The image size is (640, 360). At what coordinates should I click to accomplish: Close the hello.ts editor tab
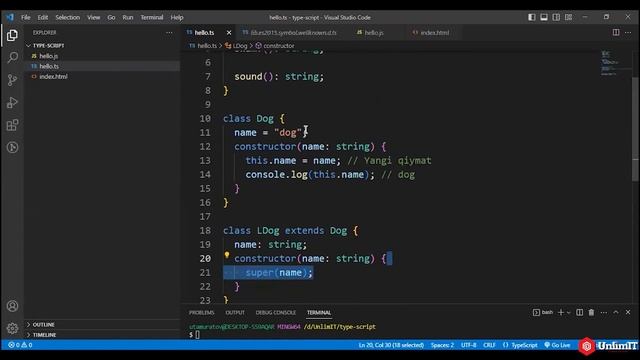[x=229, y=33]
